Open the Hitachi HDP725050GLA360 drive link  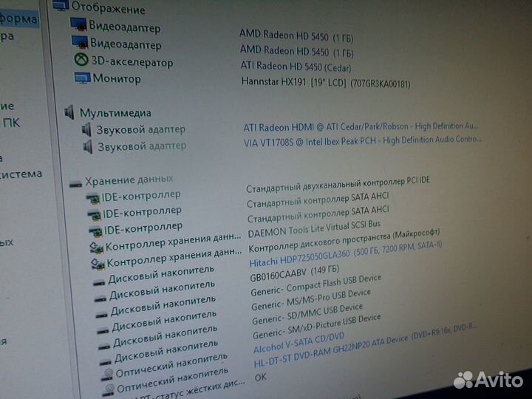click(345, 254)
